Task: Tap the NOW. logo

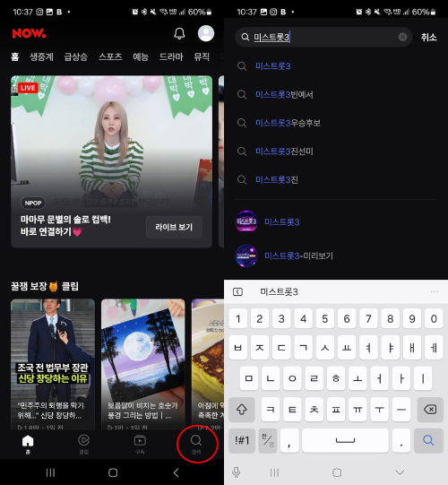Action: [x=29, y=33]
